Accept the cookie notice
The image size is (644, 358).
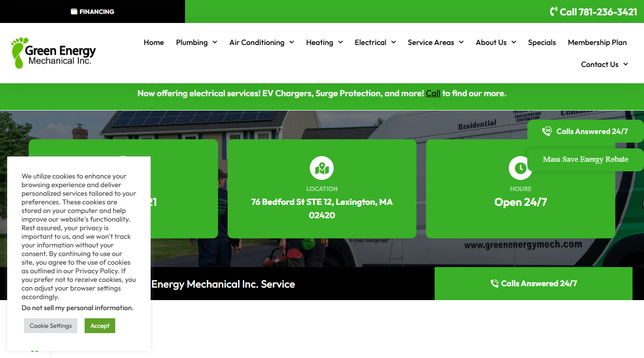pyautogui.click(x=100, y=325)
